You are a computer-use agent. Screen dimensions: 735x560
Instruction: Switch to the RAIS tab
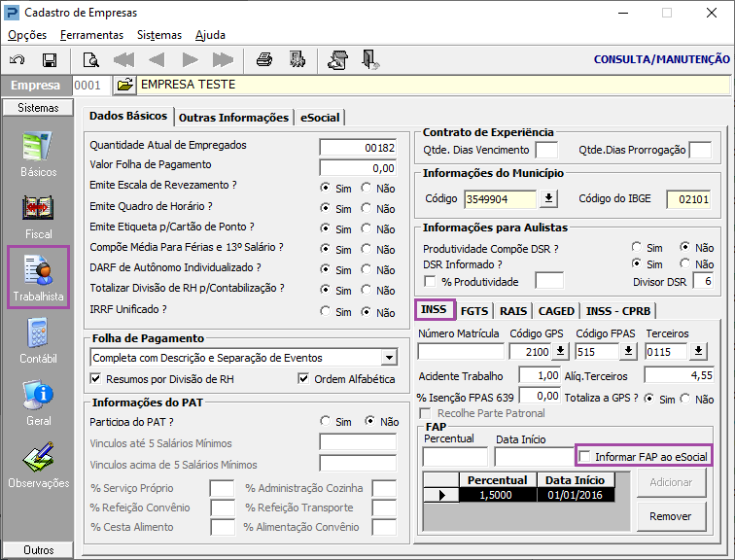click(513, 311)
